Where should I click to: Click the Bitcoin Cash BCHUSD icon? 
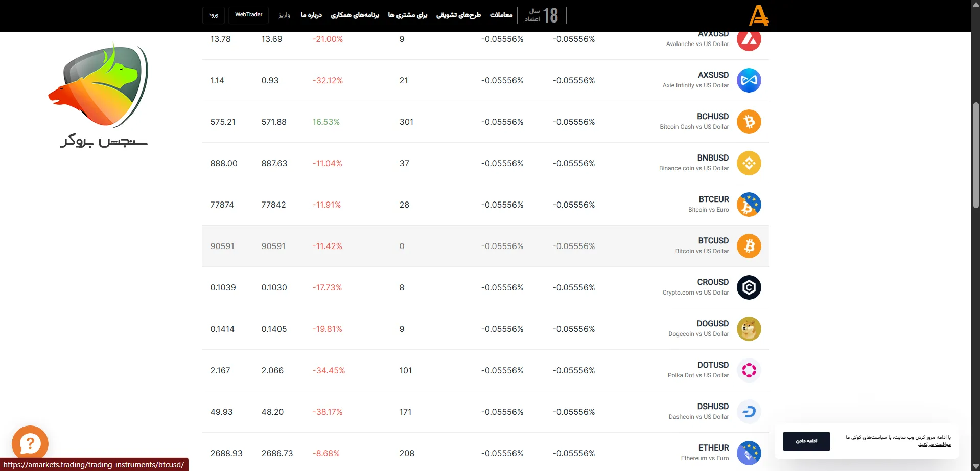pyautogui.click(x=749, y=122)
